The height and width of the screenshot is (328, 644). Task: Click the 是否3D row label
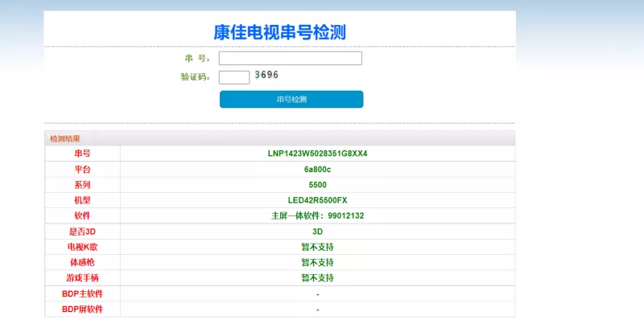(82, 232)
